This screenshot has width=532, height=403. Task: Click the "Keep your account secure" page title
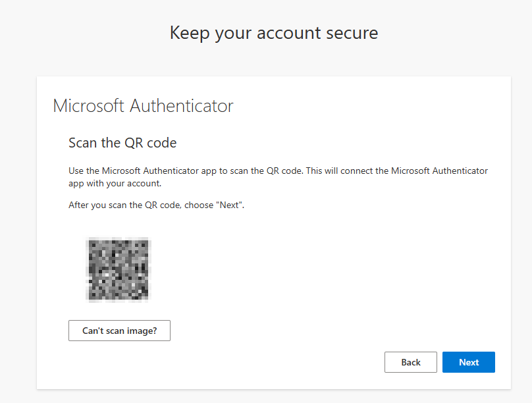273,33
